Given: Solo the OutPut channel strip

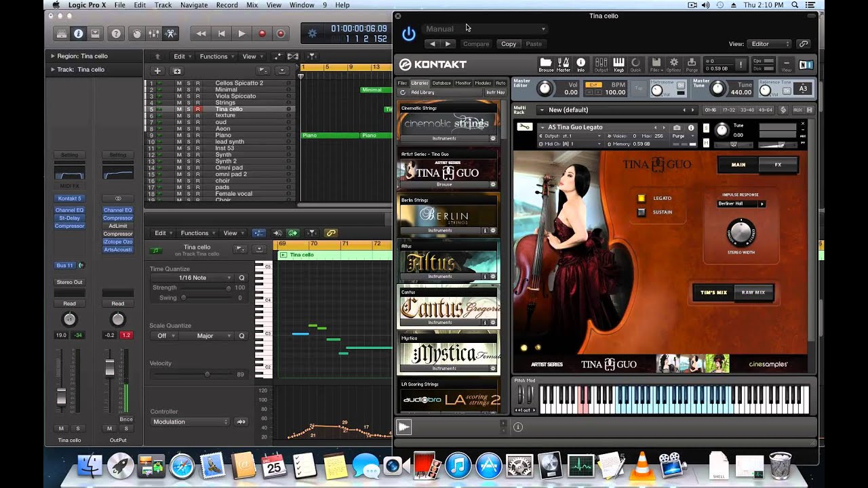Looking at the screenshot, I should click(x=125, y=428).
